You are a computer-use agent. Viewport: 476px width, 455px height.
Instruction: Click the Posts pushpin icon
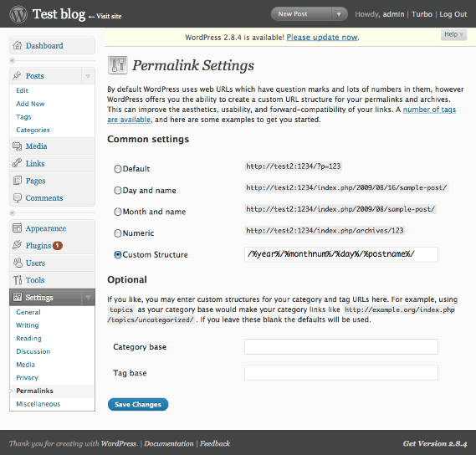point(17,75)
